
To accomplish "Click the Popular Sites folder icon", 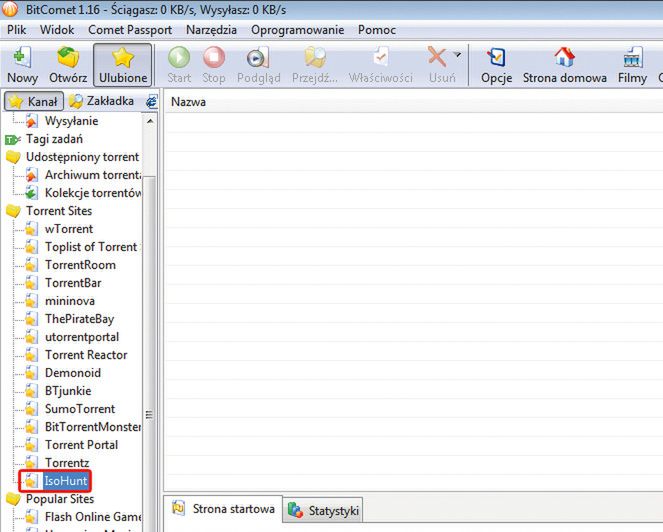I will point(13,499).
